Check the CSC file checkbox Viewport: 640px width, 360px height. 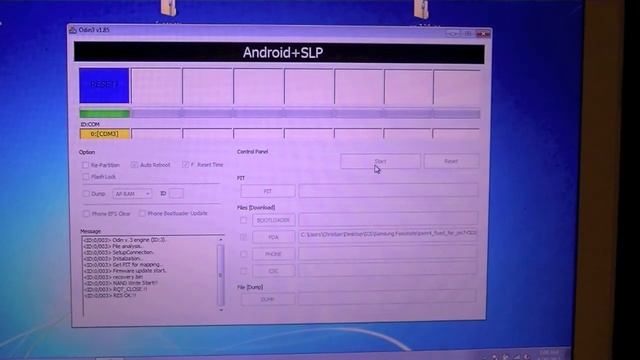(x=243, y=271)
